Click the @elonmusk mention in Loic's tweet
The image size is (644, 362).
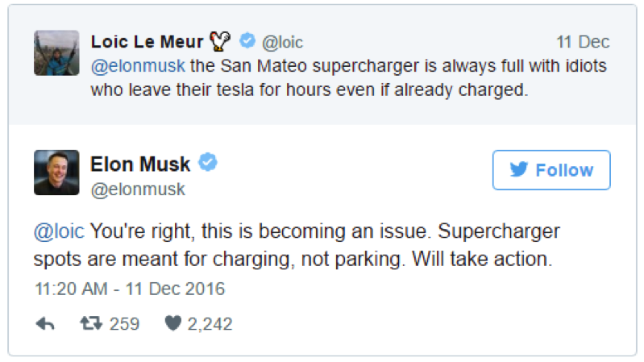tap(137, 64)
